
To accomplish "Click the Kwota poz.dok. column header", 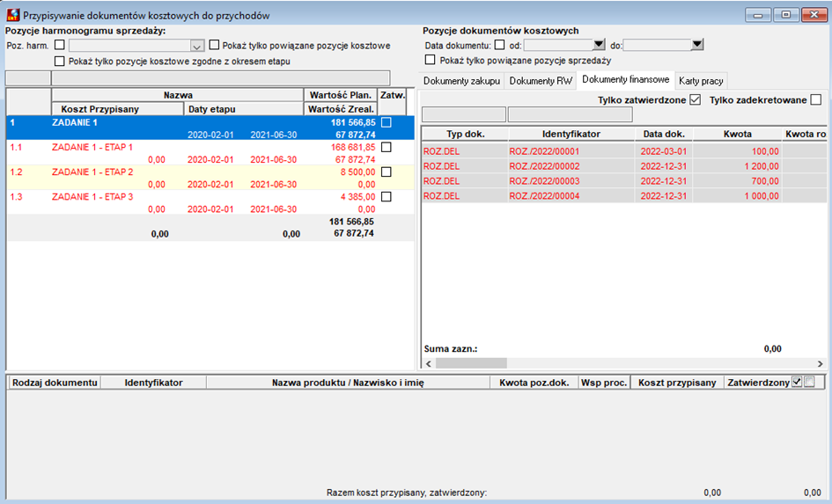I will pos(534,383).
